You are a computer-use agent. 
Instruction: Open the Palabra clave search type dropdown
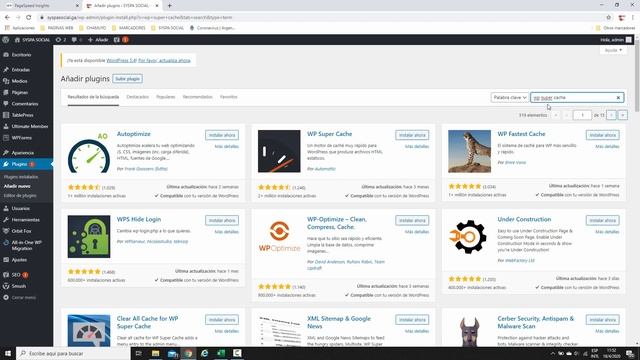point(509,98)
